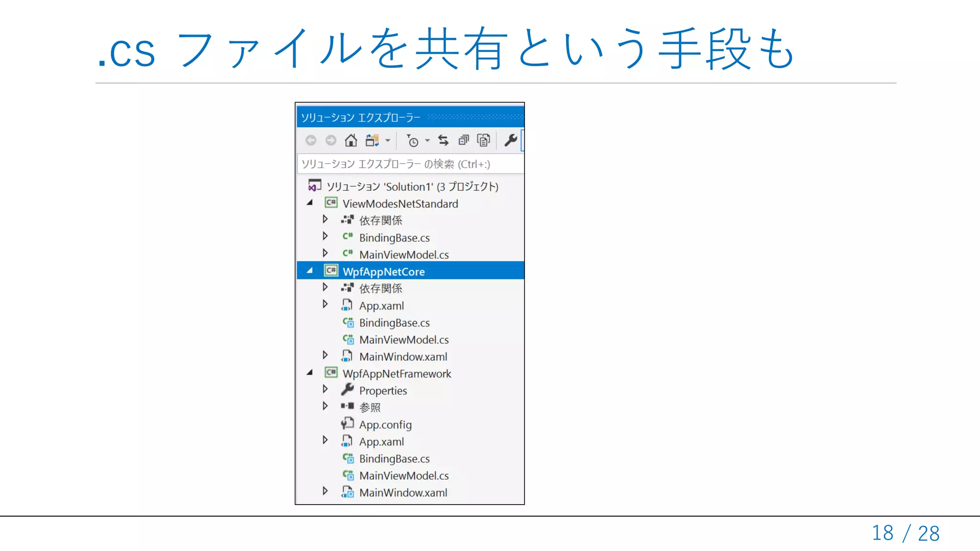Click the Solution Explorer search field
This screenshot has height=551, width=980.
click(x=410, y=164)
